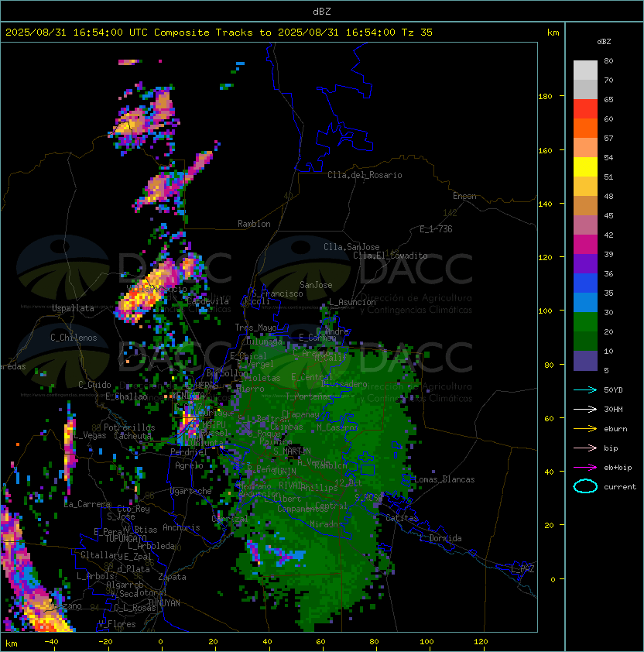Screen dimensions: 644x652
Task: Click the 'L_Arbols' map label
Action: [95, 576]
